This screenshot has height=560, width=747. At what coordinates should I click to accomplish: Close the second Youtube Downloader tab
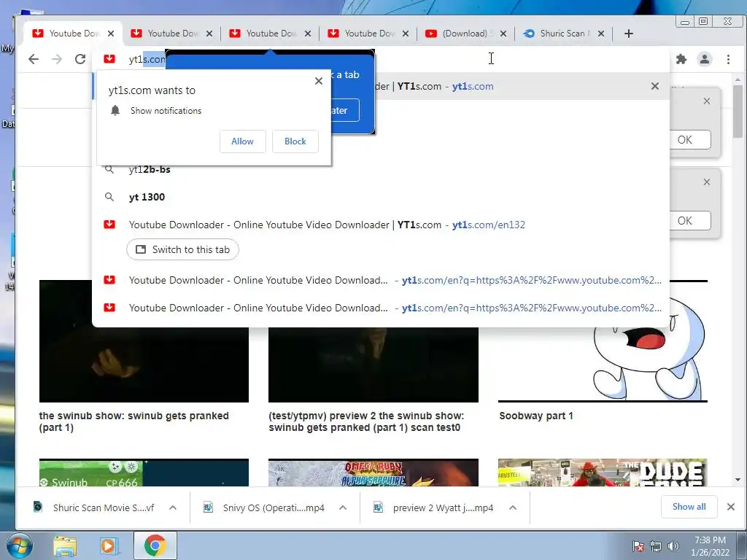(209, 34)
